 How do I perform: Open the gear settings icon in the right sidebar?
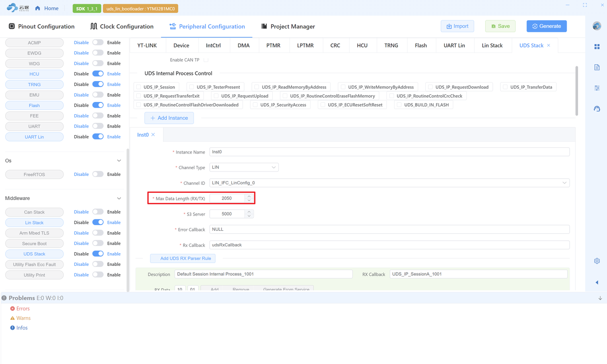click(x=597, y=261)
